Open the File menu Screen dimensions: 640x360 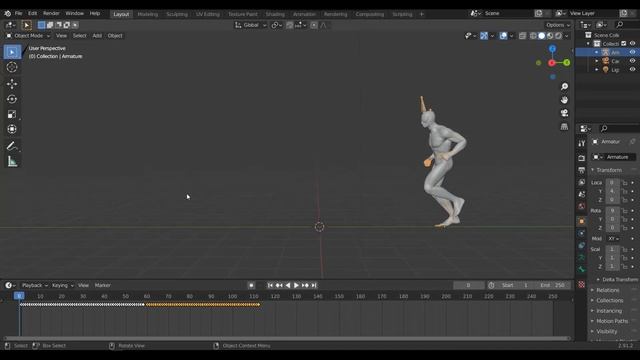pyautogui.click(x=18, y=13)
